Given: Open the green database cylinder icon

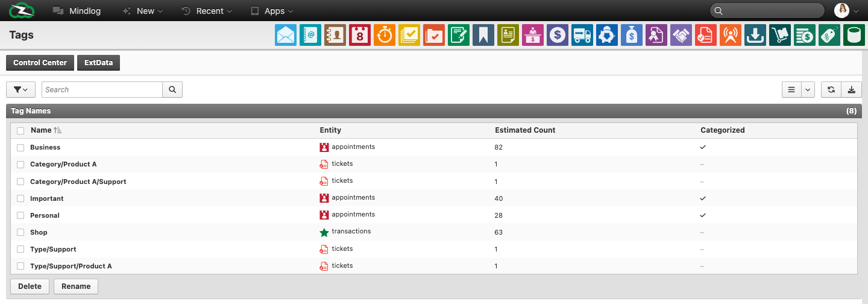Looking at the screenshot, I should pos(854,36).
